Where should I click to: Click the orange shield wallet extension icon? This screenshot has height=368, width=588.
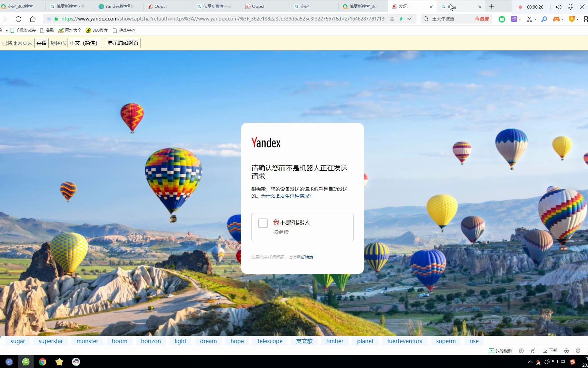click(x=572, y=19)
